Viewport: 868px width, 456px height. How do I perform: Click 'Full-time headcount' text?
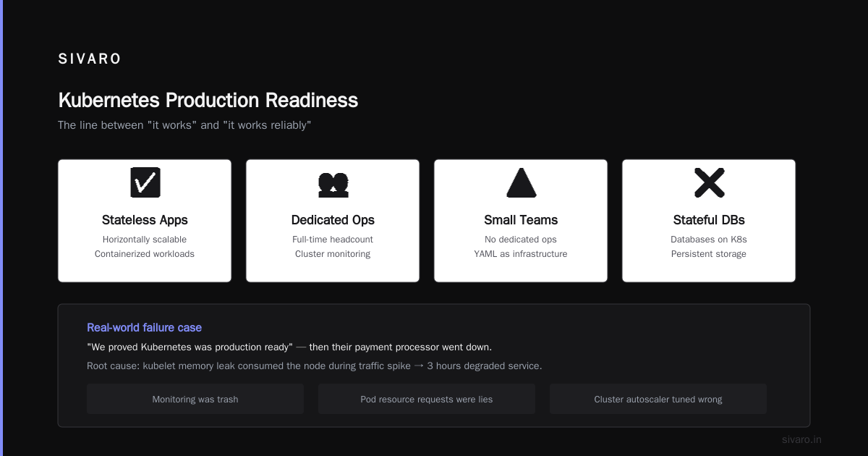pos(333,240)
